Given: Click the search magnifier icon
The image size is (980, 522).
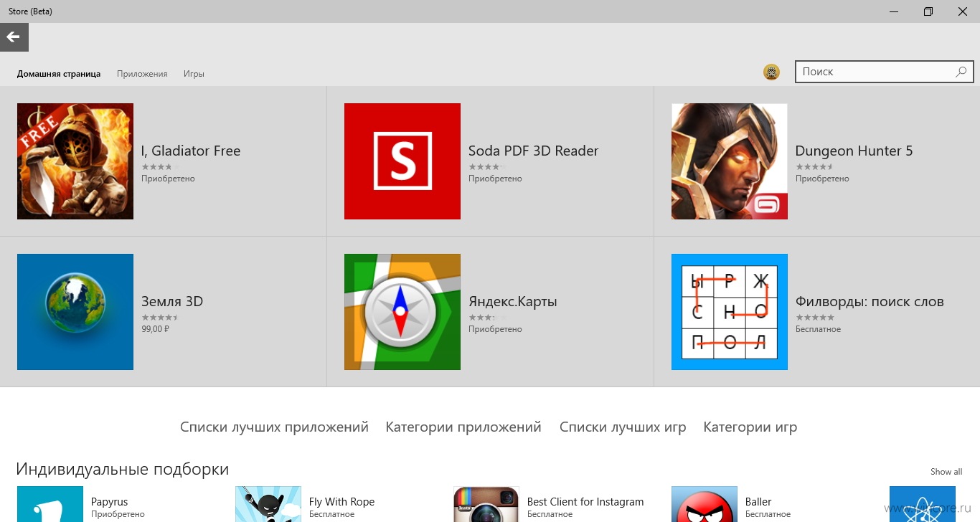Looking at the screenshot, I should point(961,72).
